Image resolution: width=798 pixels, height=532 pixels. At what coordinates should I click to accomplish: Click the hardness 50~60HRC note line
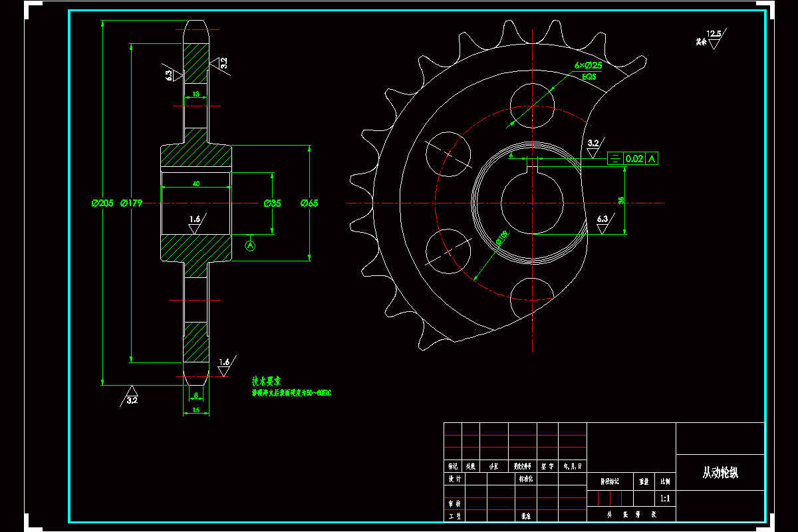291,394
